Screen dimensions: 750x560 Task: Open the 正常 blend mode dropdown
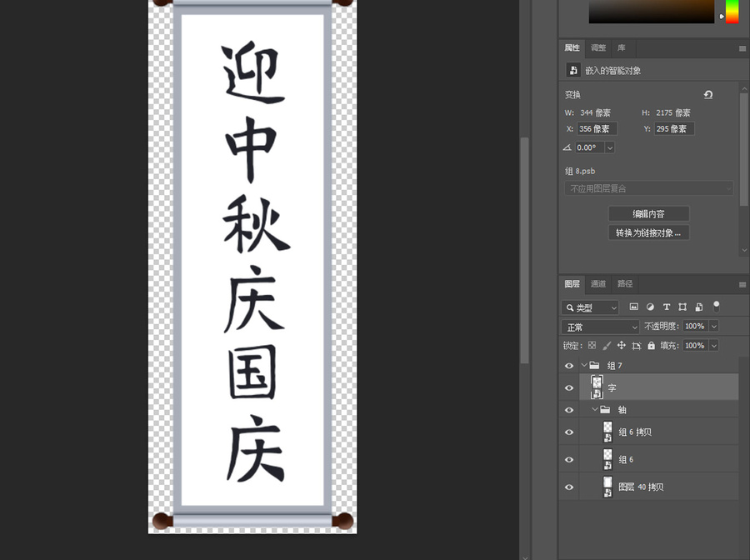[x=600, y=327]
